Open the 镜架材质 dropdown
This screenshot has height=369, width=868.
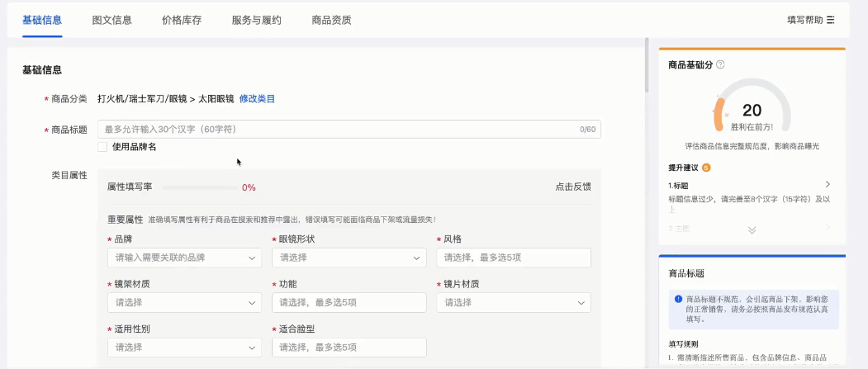pyautogui.click(x=184, y=303)
